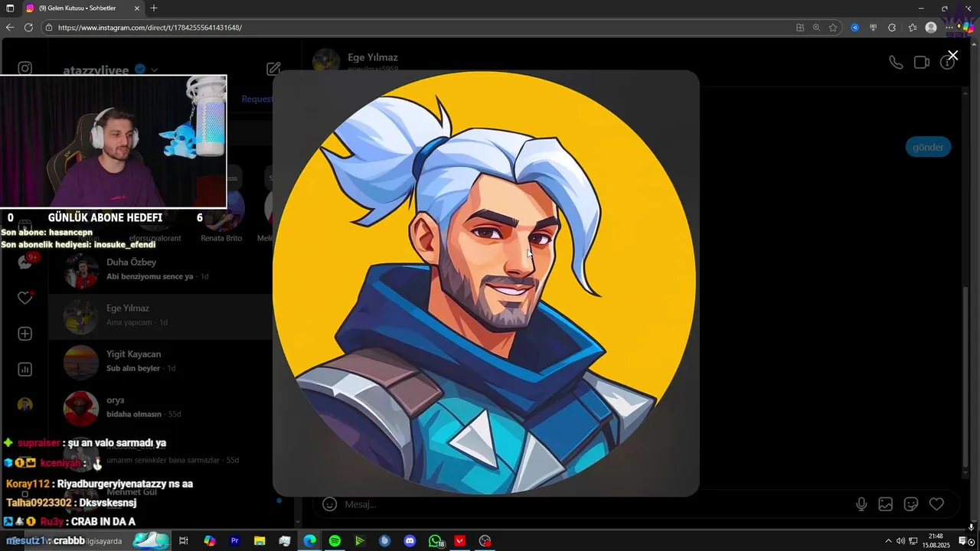Close the Gelen Kutusu tab

[137, 8]
